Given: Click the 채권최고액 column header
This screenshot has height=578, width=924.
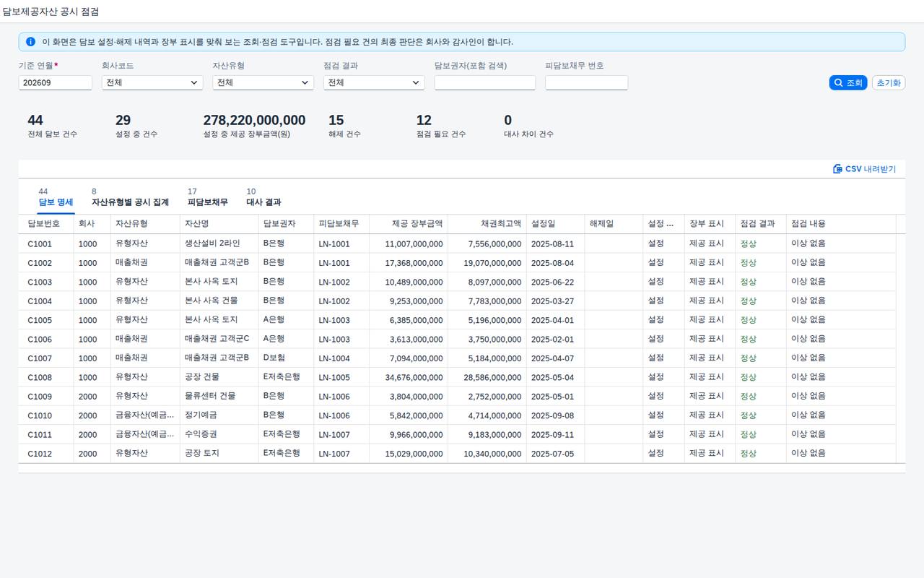Looking at the screenshot, I should point(487,224).
